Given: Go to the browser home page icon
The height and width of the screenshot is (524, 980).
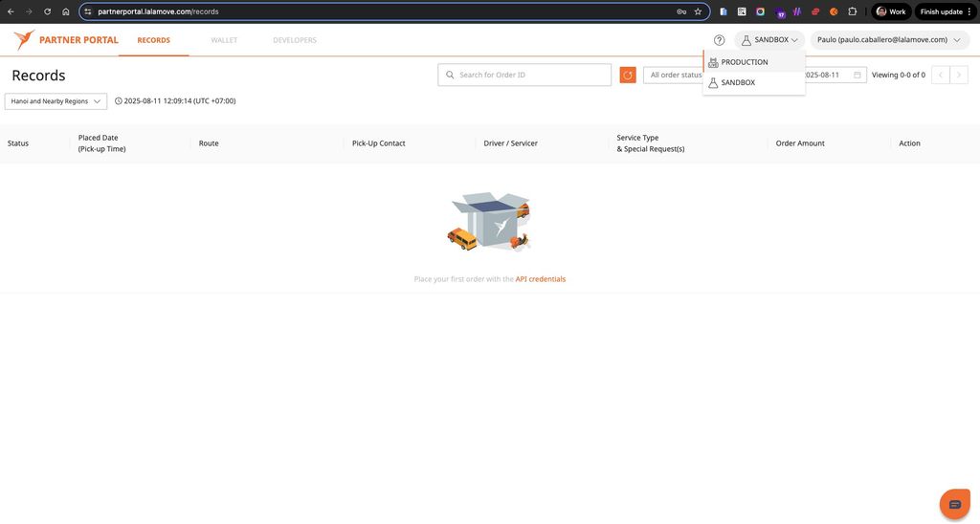Looking at the screenshot, I should (x=65, y=11).
